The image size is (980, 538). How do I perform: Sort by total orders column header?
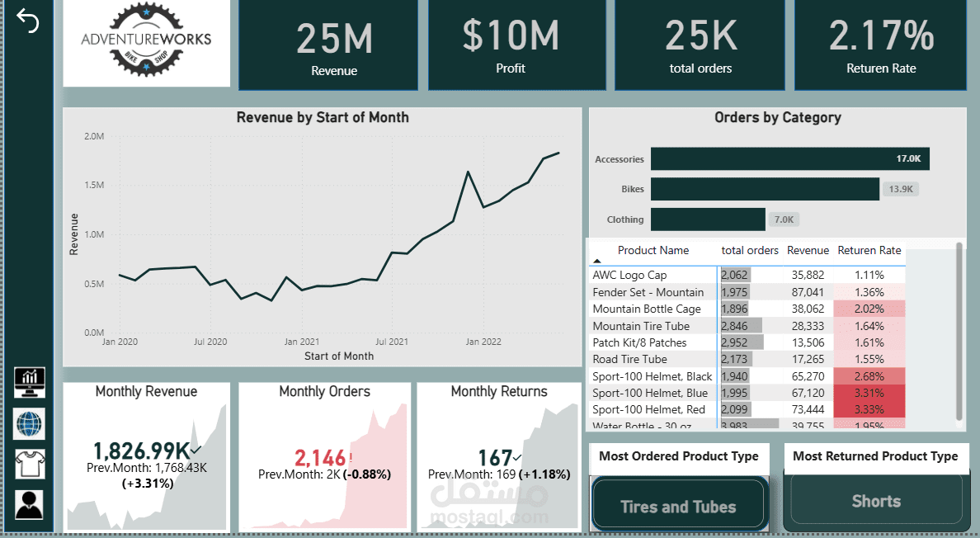749,250
